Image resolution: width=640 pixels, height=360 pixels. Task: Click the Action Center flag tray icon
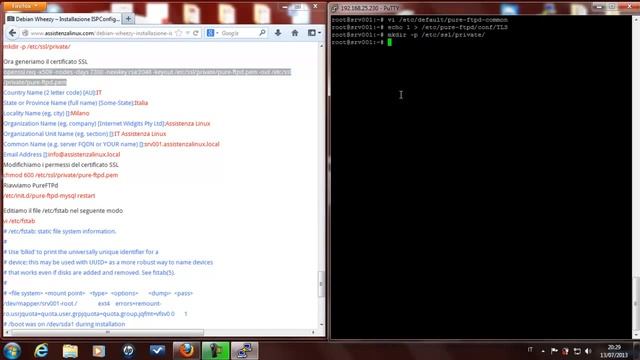[x=554, y=351]
